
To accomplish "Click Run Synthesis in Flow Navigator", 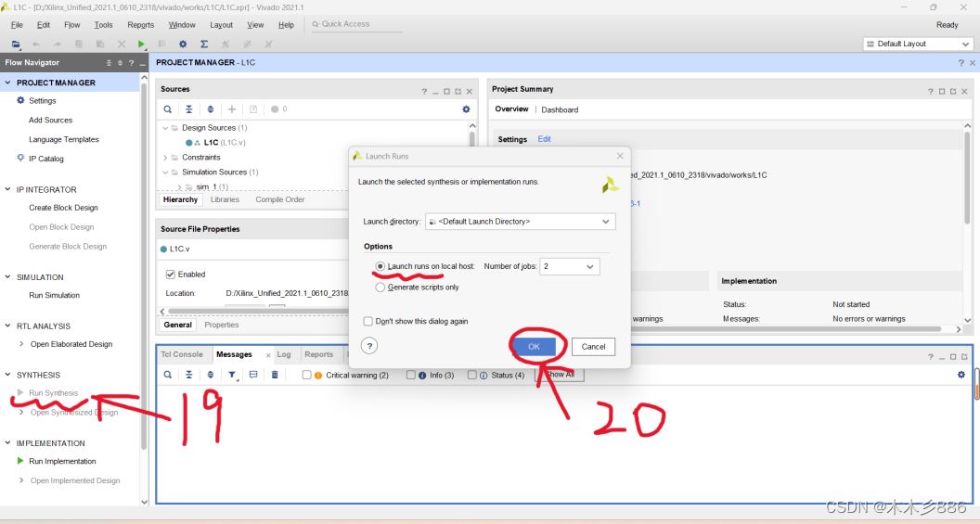I will click(53, 393).
